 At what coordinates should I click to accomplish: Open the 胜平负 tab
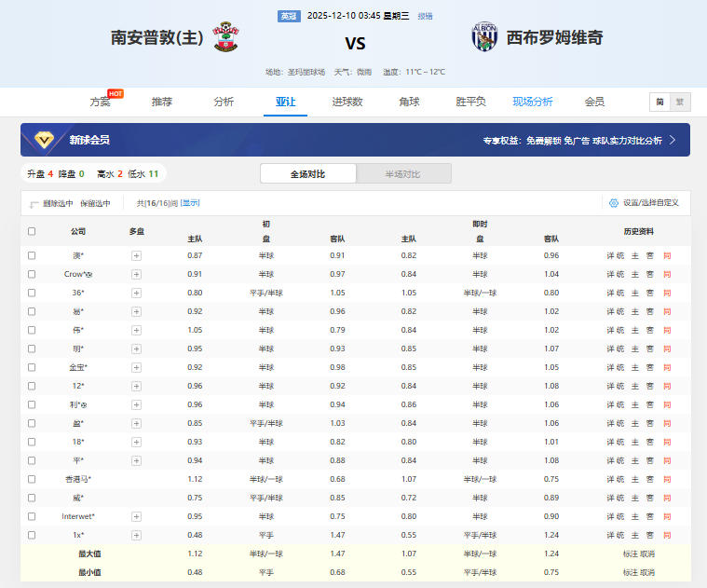point(470,102)
